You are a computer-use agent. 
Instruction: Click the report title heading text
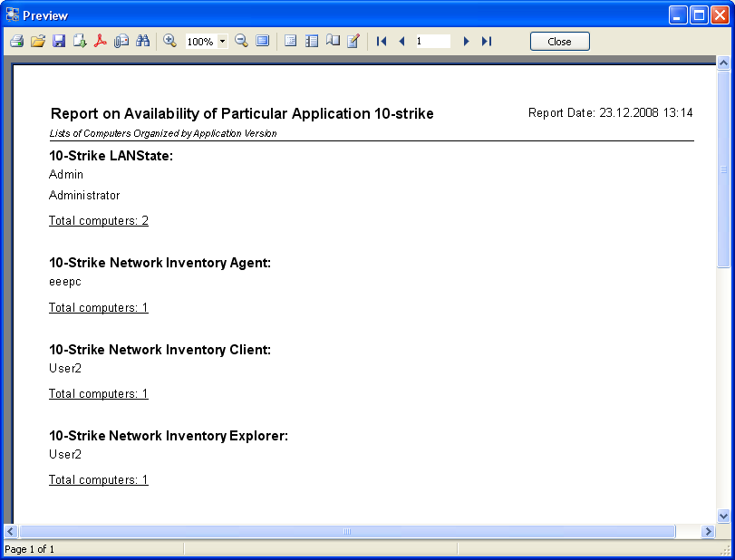[242, 113]
